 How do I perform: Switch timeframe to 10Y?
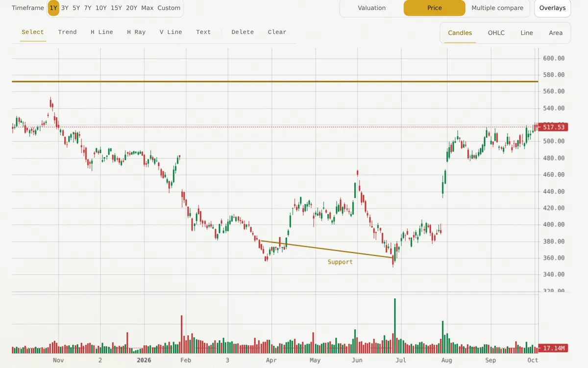click(101, 8)
